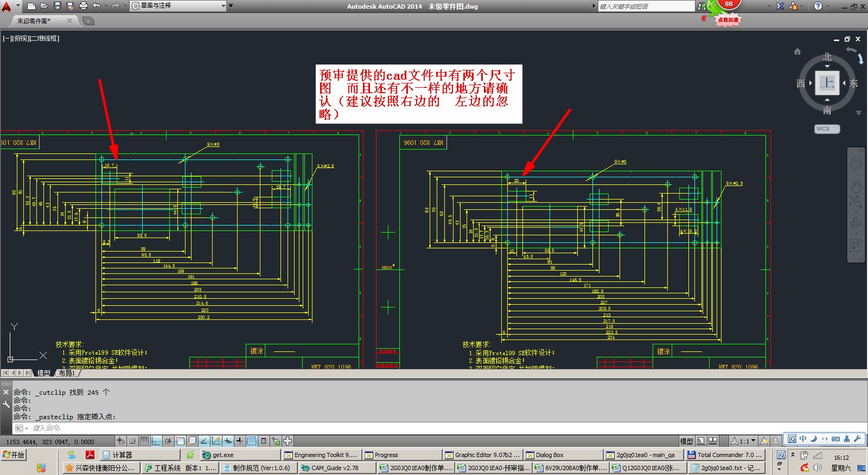The height and width of the screenshot is (475, 868).
Task: Click the ViewCube 上 top face
Action: 827,83
